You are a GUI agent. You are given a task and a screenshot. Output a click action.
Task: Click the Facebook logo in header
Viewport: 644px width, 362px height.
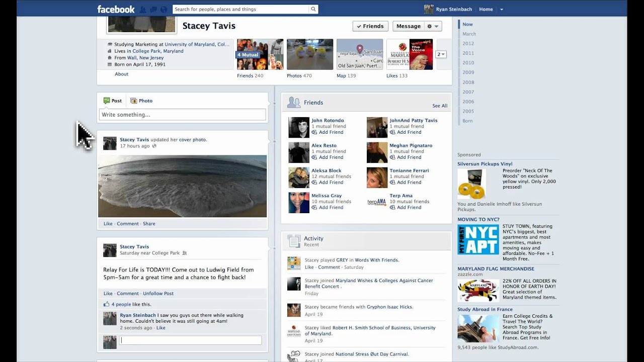[116, 9]
